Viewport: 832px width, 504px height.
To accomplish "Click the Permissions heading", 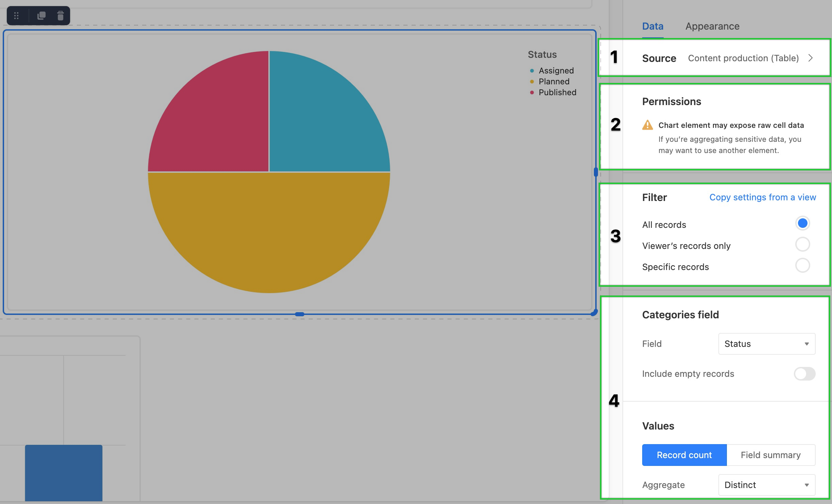I will (671, 101).
